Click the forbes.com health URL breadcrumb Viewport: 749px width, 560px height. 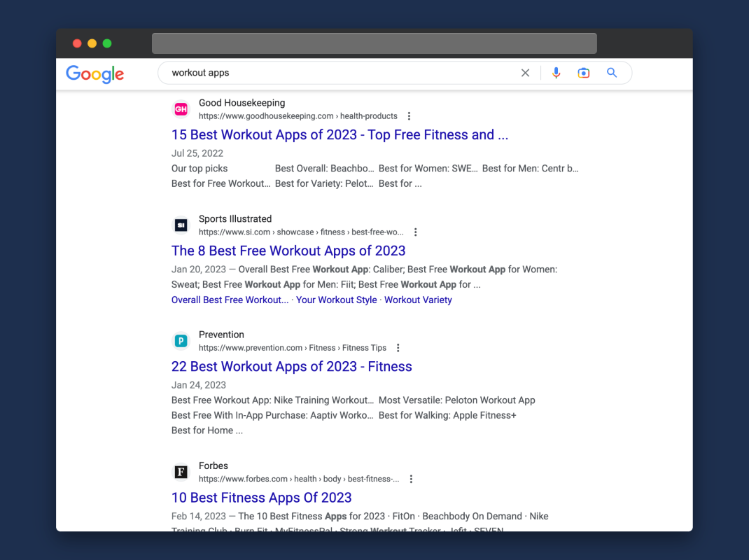click(298, 479)
